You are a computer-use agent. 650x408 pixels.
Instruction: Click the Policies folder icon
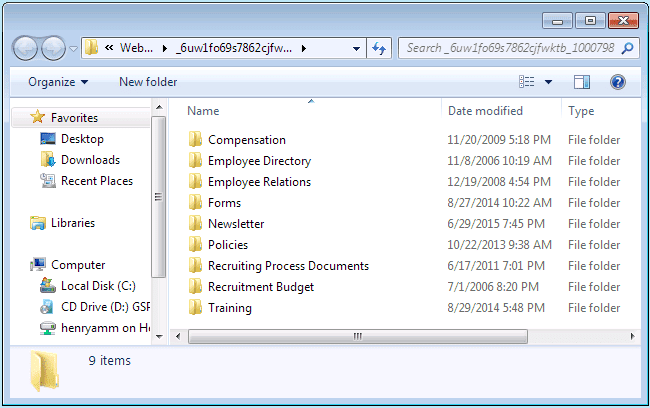point(195,244)
